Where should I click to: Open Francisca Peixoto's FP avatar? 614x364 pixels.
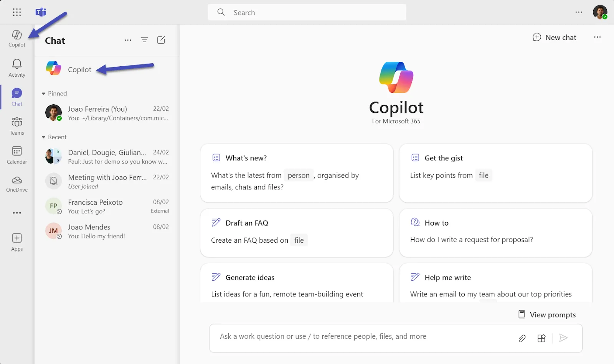[53, 206]
